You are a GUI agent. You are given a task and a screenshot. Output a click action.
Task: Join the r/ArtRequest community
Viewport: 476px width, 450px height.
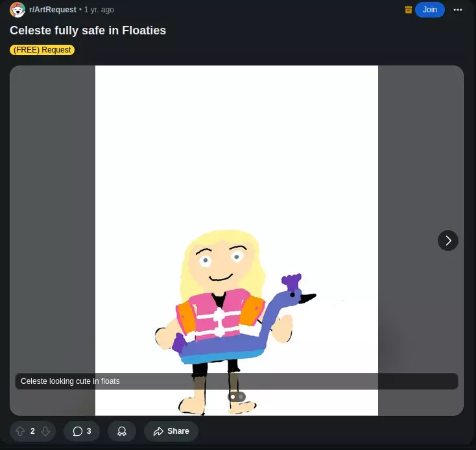[429, 10]
